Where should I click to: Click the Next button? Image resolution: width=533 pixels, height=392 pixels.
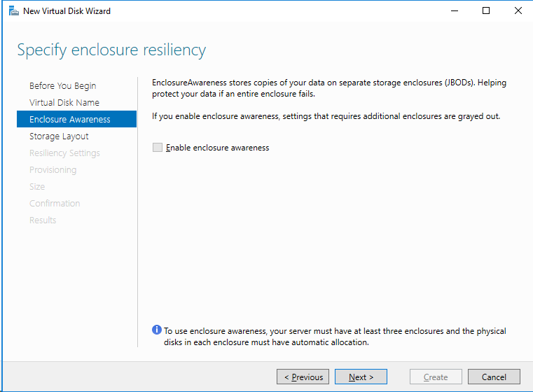(x=361, y=377)
